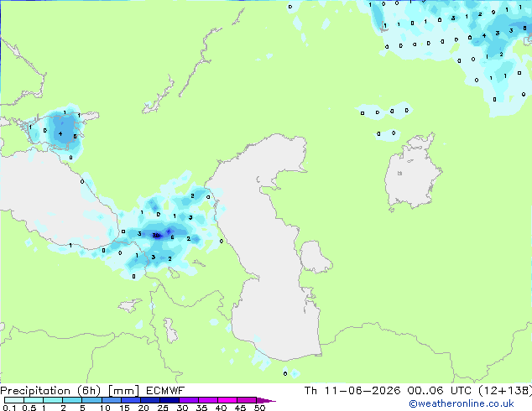Image resolution: width=532 pixels, height=411 pixels.
Task: Select the 5–10 mm legend color box
Action: [x=91, y=400]
